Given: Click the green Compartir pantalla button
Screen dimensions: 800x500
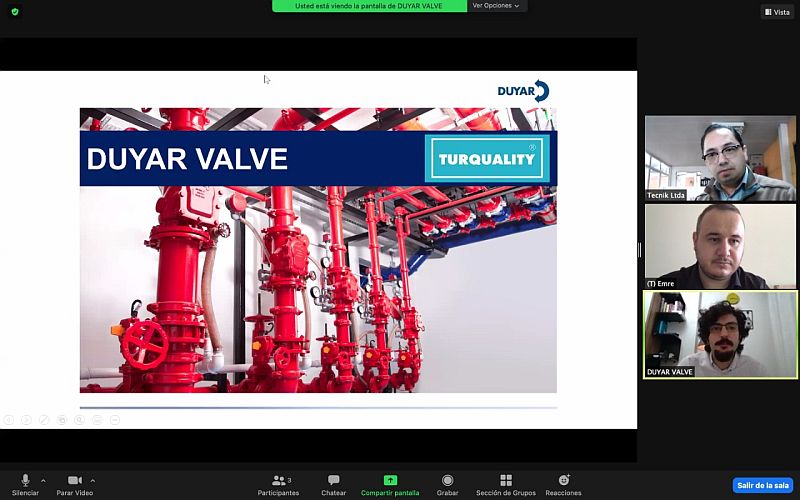Looking at the screenshot, I should pyautogui.click(x=390, y=485).
